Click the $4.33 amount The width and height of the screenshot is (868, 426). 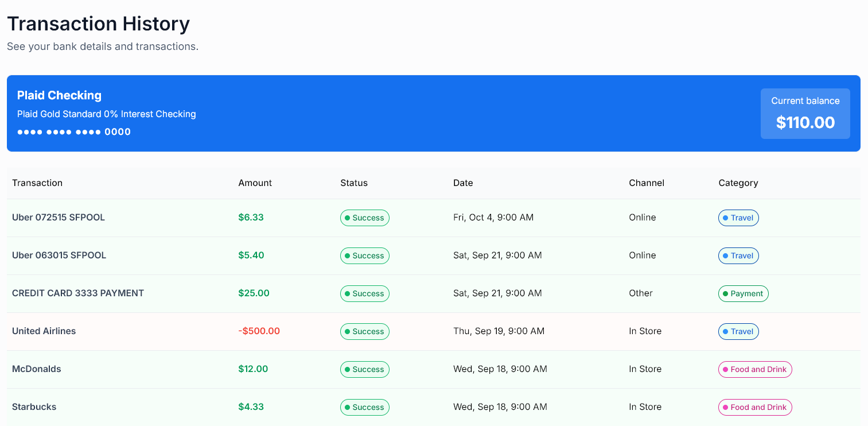[x=251, y=407]
